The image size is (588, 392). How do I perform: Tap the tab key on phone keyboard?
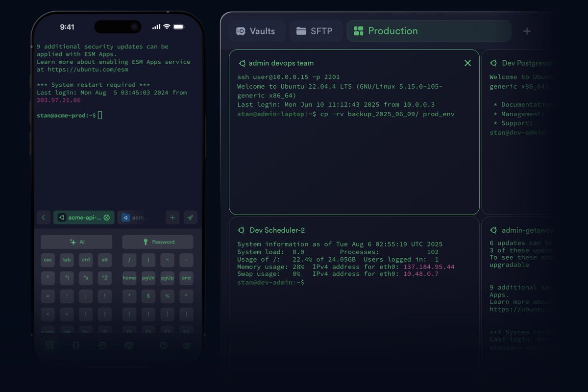click(67, 260)
